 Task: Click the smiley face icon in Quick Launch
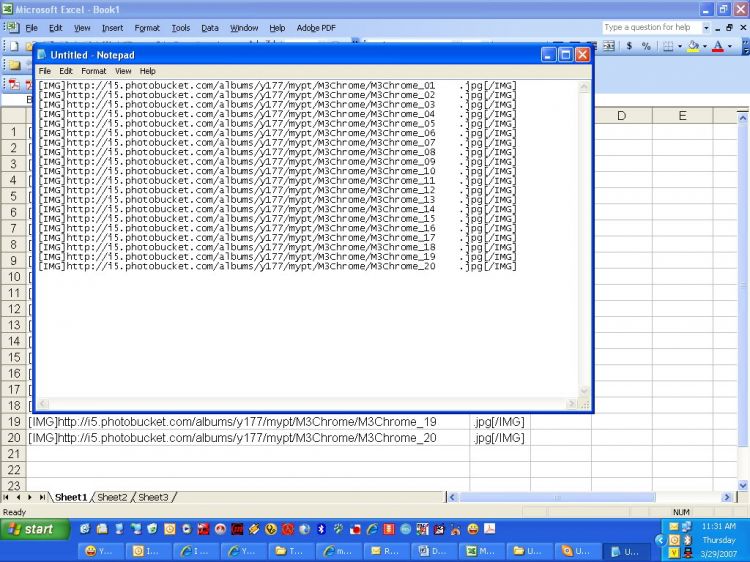(473, 529)
